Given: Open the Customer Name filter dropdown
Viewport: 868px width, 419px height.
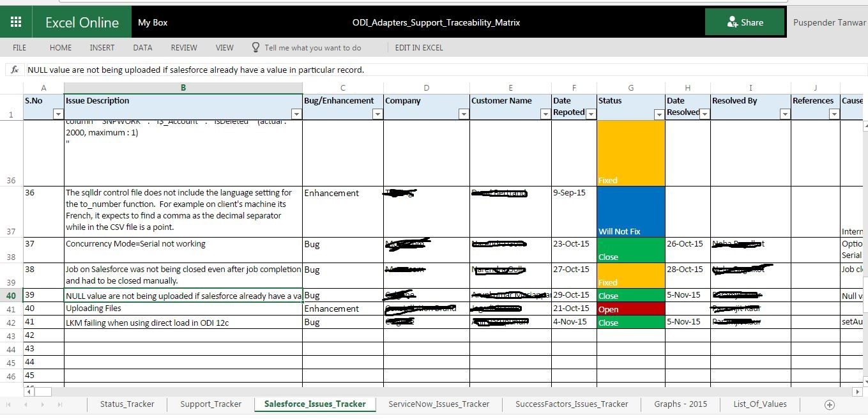Looking at the screenshot, I should tap(545, 114).
